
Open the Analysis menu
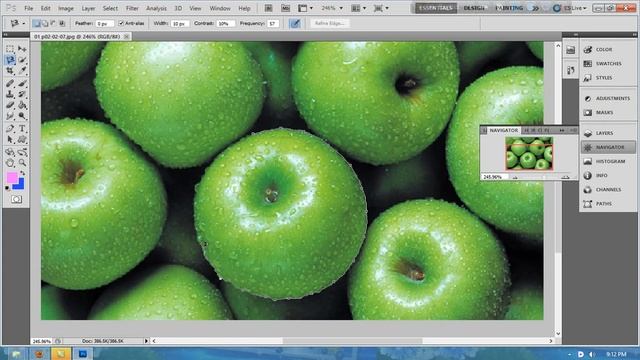pyautogui.click(x=156, y=8)
